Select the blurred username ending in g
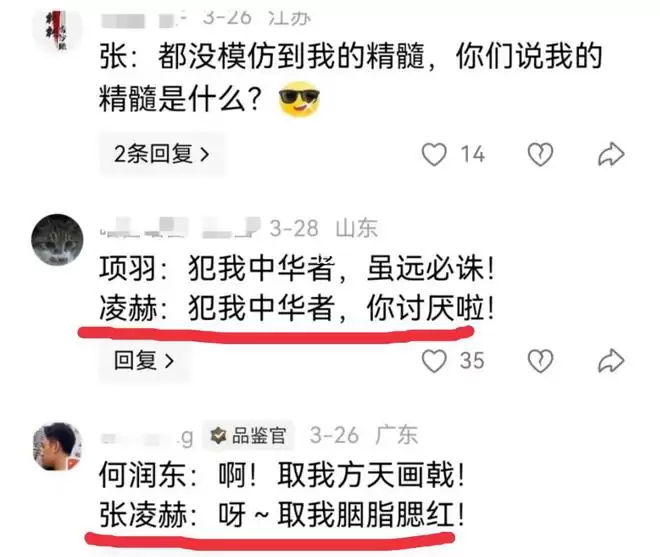This screenshot has height=557, width=660. [147, 438]
